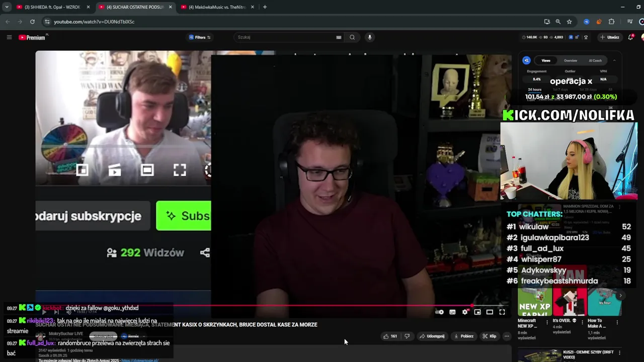Open the Utwórz create menu
This screenshot has width=644, height=362.
pyautogui.click(x=610, y=37)
